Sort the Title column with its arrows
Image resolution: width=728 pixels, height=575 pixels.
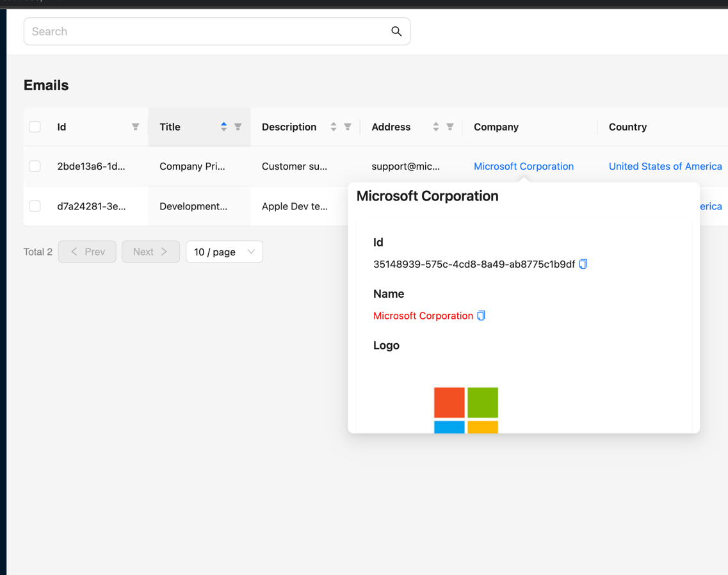(224, 127)
